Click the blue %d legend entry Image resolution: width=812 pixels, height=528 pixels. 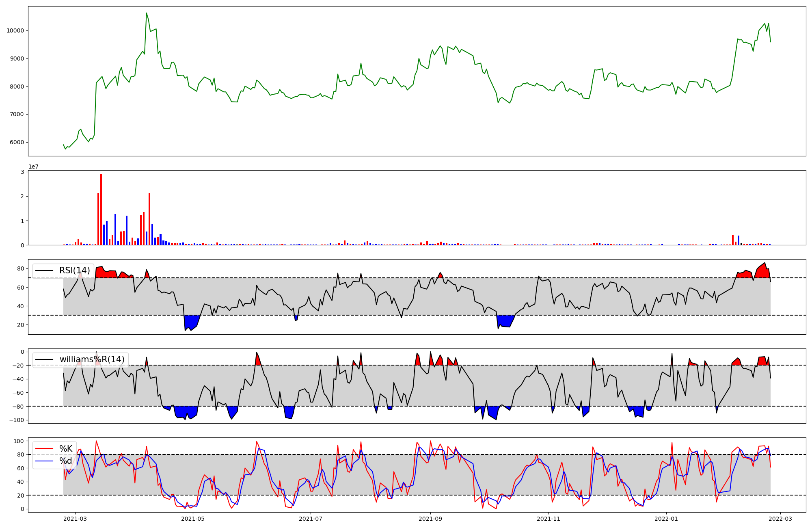66,461
